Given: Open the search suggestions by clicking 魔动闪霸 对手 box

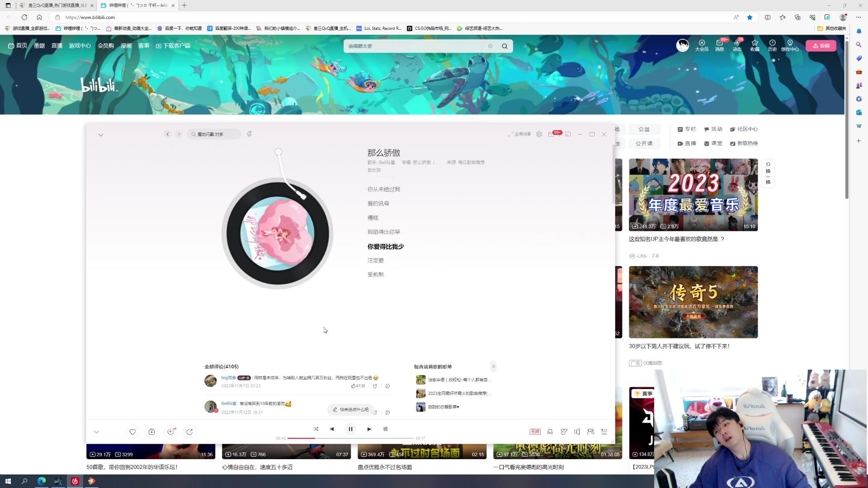Looking at the screenshot, I should 213,134.
